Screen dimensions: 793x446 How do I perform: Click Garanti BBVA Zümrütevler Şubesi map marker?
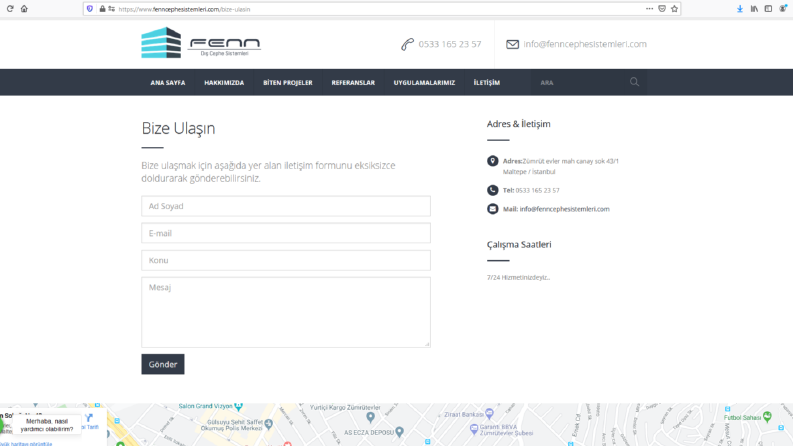(474, 429)
